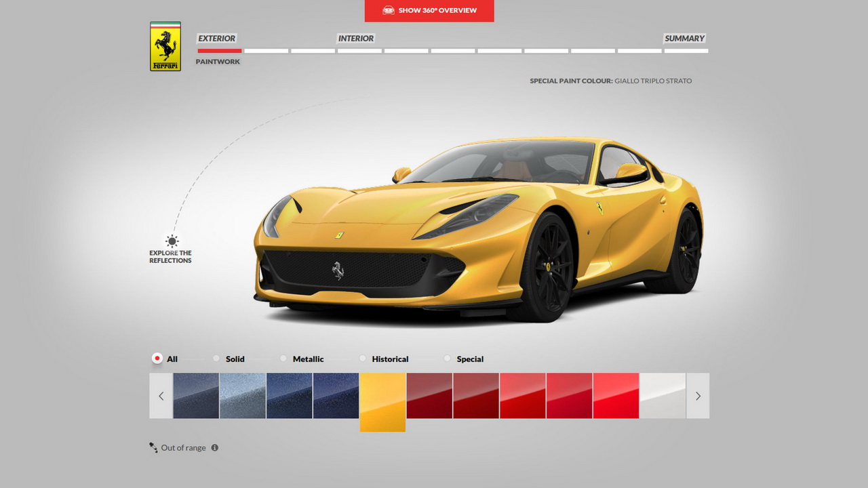Click the Out of range paint icon
This screenshot has width=868, height=488.
(x=154, y=447)
